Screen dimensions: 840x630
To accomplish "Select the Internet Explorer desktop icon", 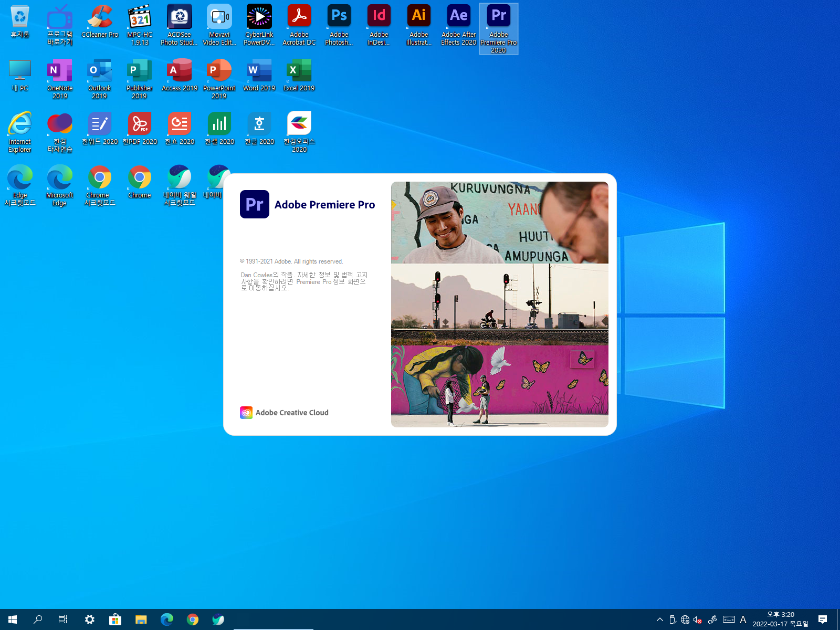I will point(20,132).
